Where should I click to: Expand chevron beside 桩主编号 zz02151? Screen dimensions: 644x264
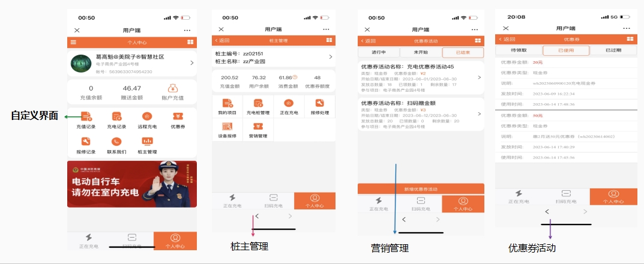tap(331, 56)
